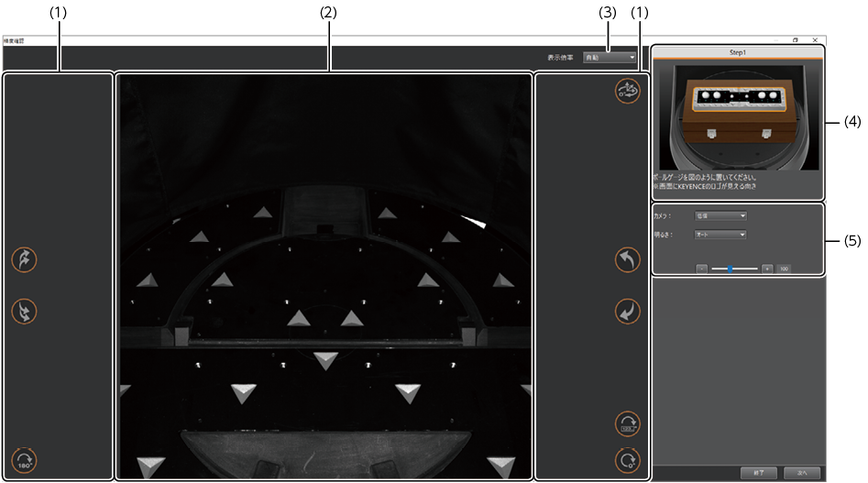Click the upper curved arrow icon on right panel
This screenshot has height=483, width=868.
pos(628,260)
